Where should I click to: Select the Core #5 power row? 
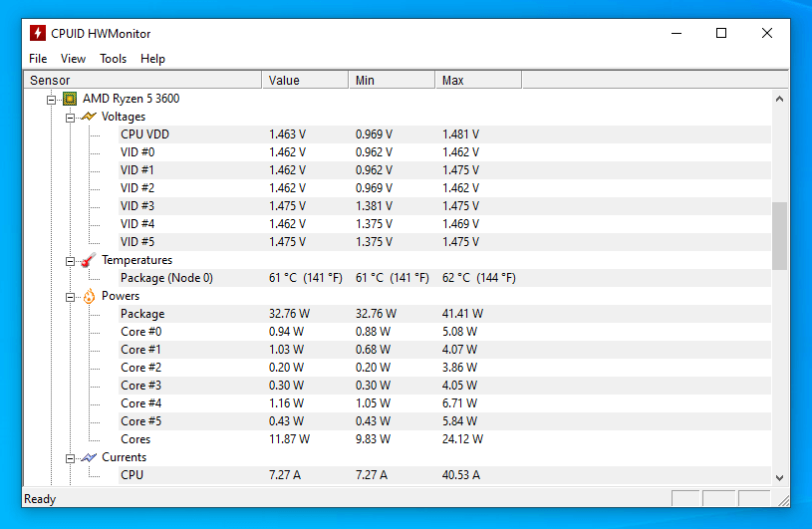pos(444,421)
